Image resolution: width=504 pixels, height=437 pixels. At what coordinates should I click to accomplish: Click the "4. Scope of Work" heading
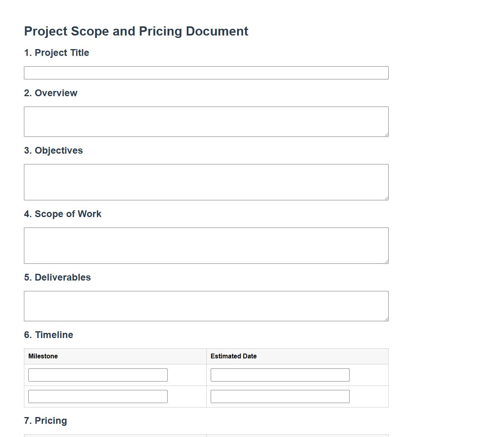[x=63, y=214]
